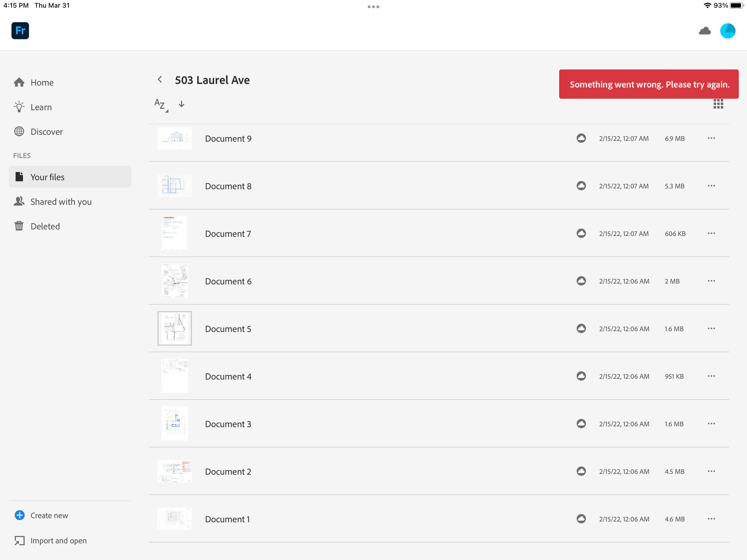Open the Adobe Fresco home logo
Screen dimensions: 747x560
(x=20, y=31)
